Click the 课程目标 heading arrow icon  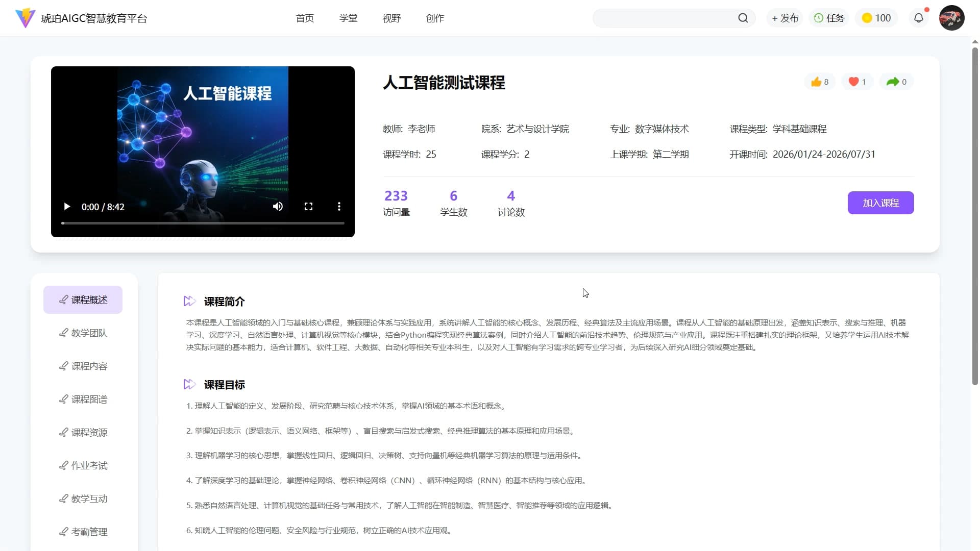(x=189, y=384)
